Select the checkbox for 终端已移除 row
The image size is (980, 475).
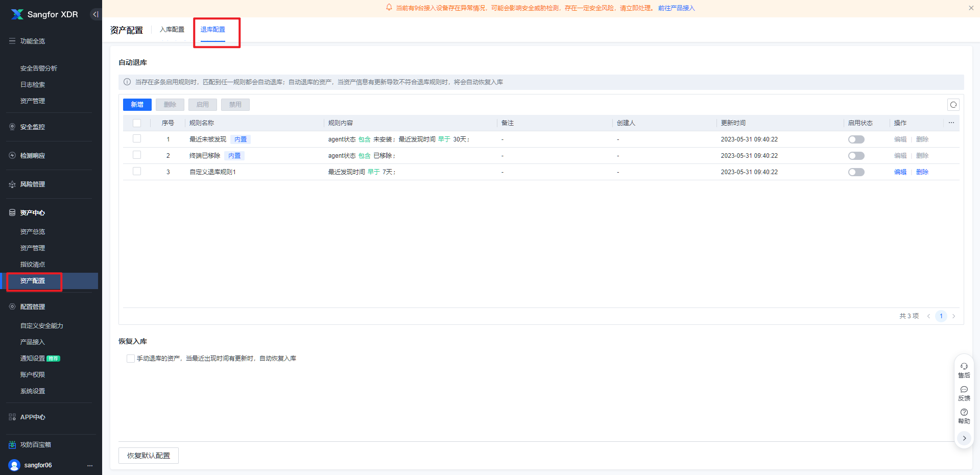click(137, 155)
